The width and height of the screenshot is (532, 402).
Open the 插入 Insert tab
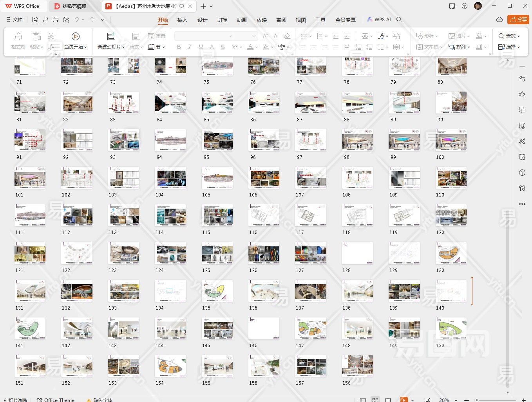[x=182, y=20]
